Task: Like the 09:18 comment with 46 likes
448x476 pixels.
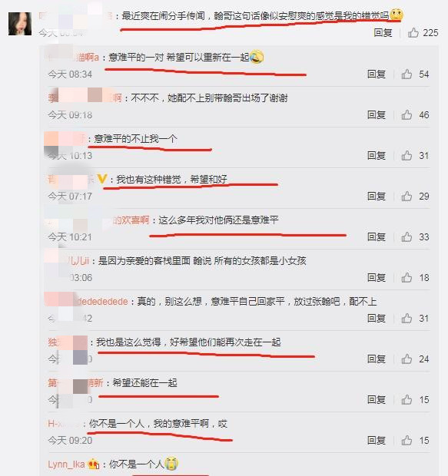Action: pos(407,114)
